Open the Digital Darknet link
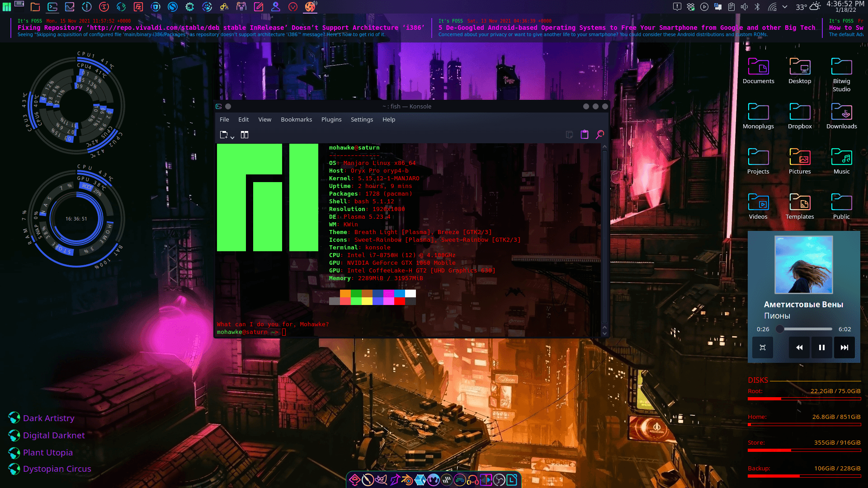868x488 pixels. click(54, 435)
